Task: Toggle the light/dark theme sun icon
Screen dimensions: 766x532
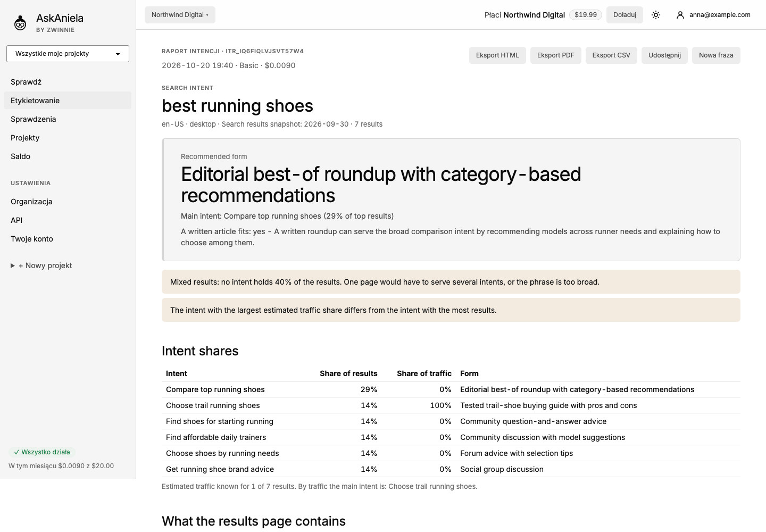Action: pyautogui.click(x=656, y=15)
